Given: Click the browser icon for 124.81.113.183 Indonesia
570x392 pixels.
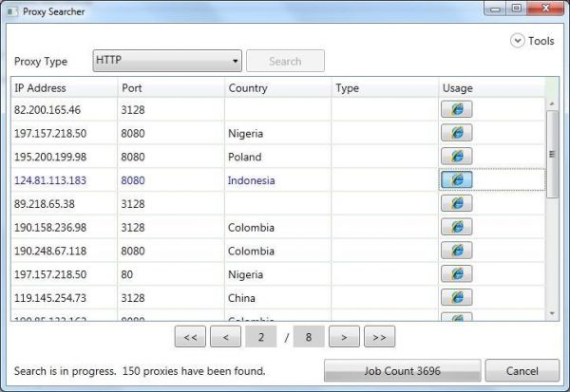Looking at the screenshot, I should coord(456,180).
